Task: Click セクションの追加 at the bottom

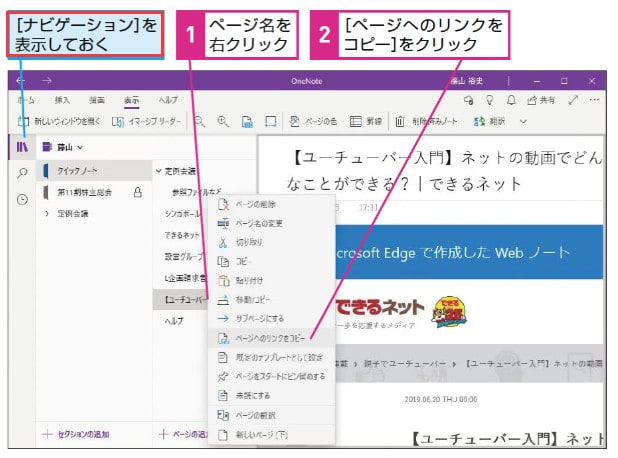Action: (76, 434)
